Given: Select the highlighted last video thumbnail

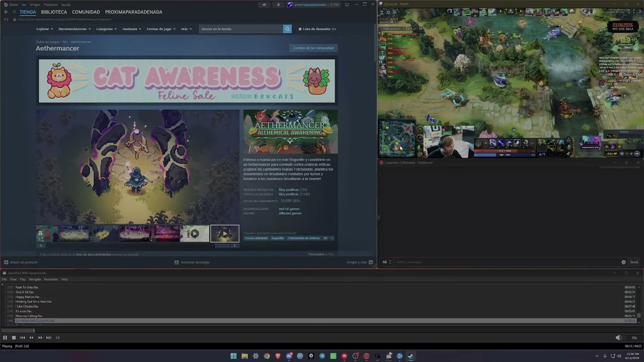Looking at the screenshot, I should tap(224, 233).
